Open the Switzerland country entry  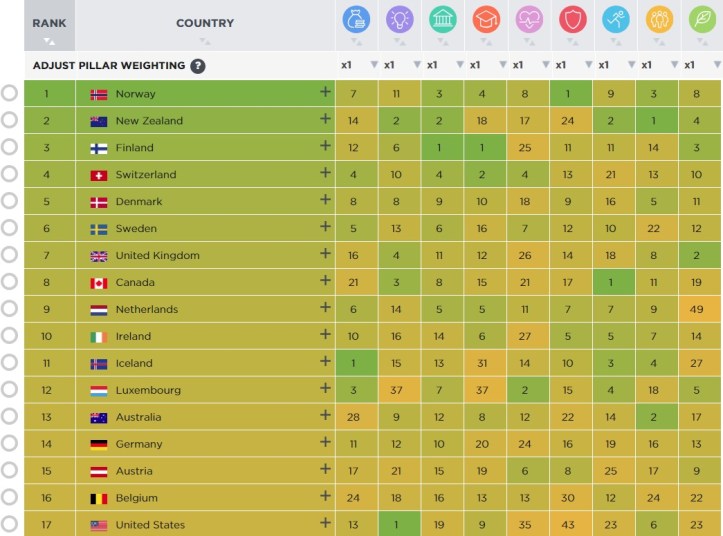tap(145, 175)
